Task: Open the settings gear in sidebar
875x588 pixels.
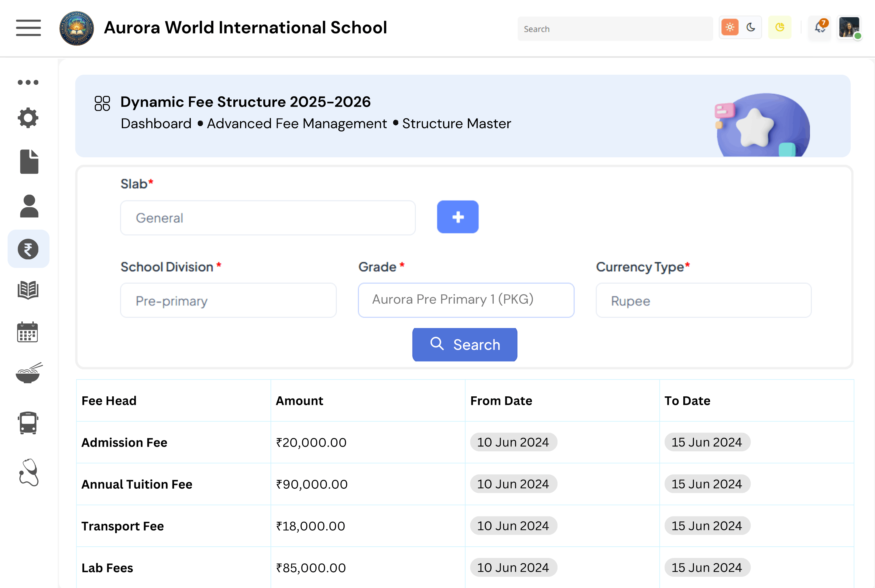Action: (x=28, y=118)
